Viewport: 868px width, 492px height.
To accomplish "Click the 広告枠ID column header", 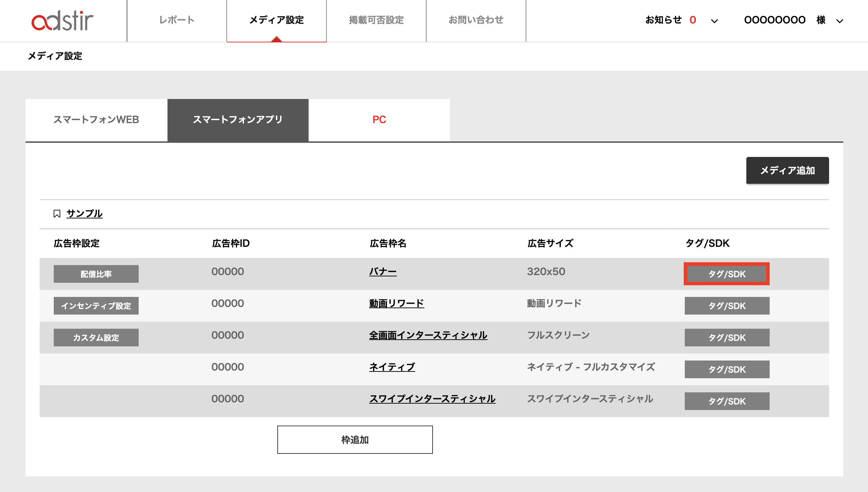I will [231, 243].
